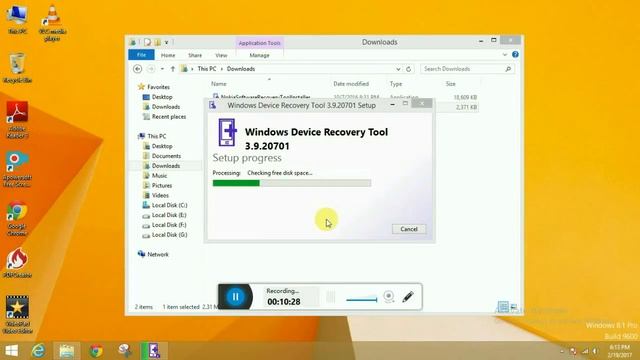This screenshot has height=360, width=640.
Task: Open VLC media player desktop shortcut
Action: (x=52, y=23)
